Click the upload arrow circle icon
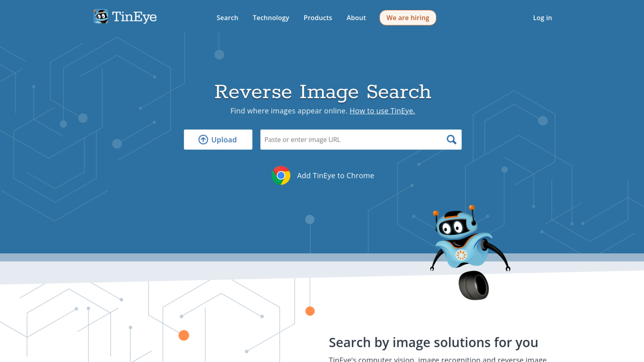Screen dimensions: 644x362 point(203,140)
